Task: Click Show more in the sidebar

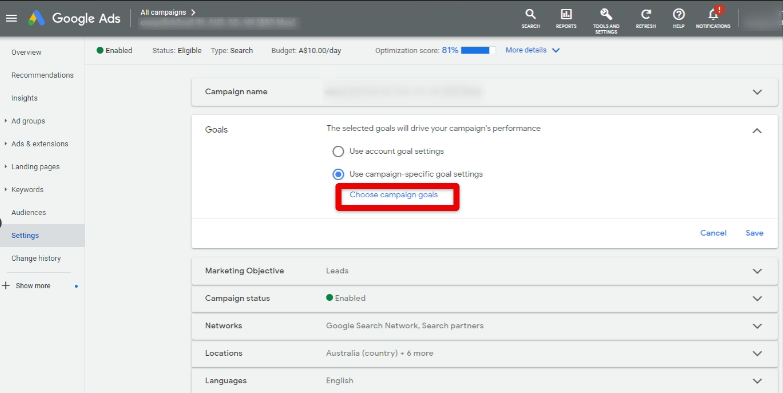Action: (33, 286)
